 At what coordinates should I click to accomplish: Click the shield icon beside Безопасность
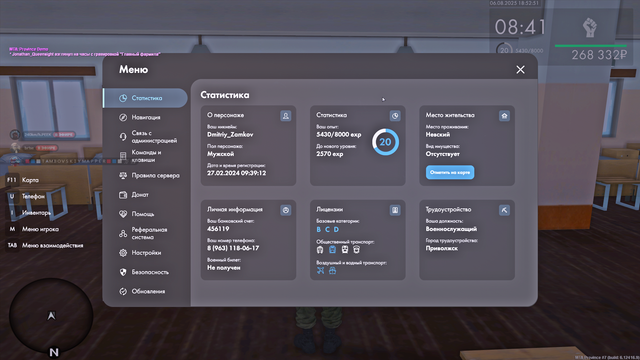click(x=123, y=272)
